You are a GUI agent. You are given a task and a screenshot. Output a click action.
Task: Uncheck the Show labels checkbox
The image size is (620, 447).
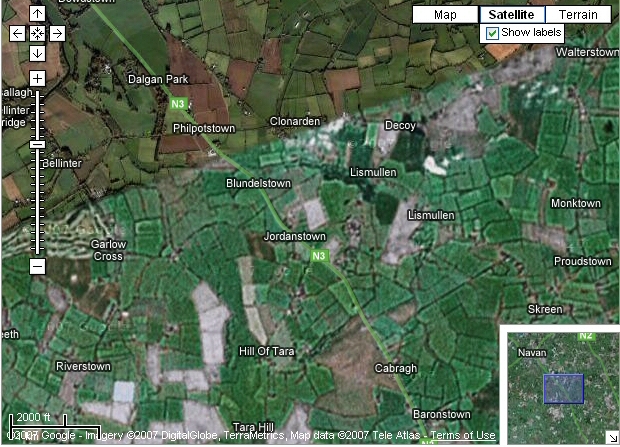point(492,33)
